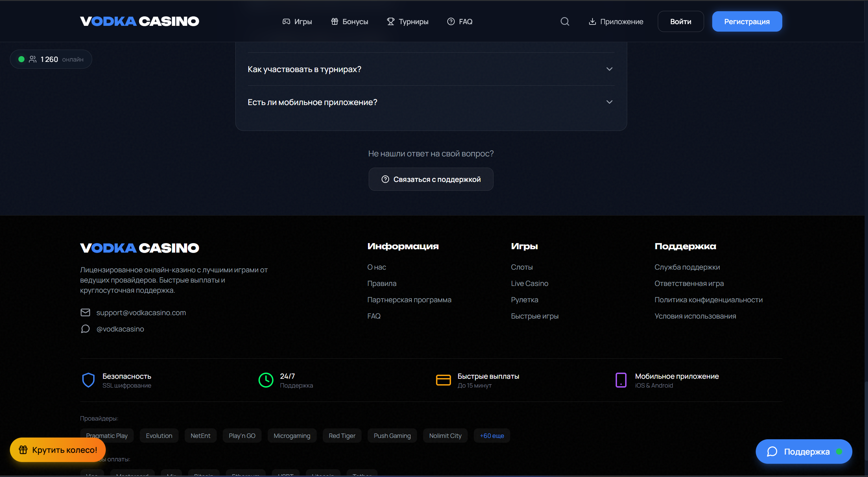Click the envelope icon beside support email

85,312
